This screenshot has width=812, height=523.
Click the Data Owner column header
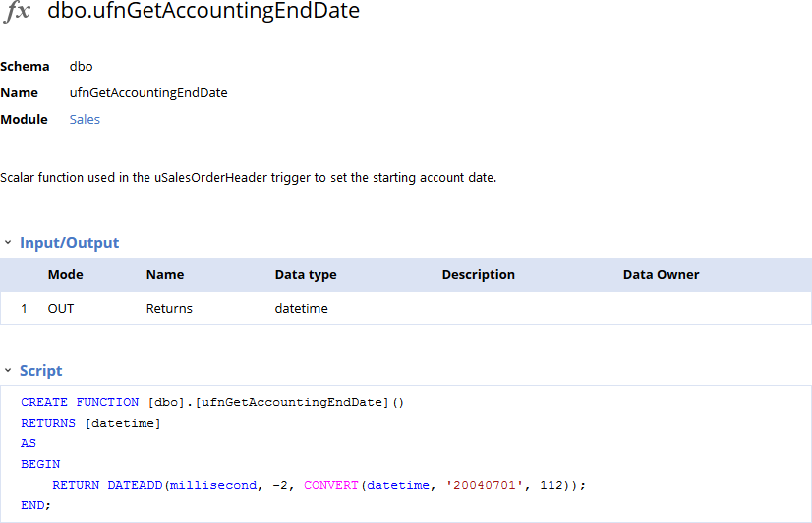661,275
